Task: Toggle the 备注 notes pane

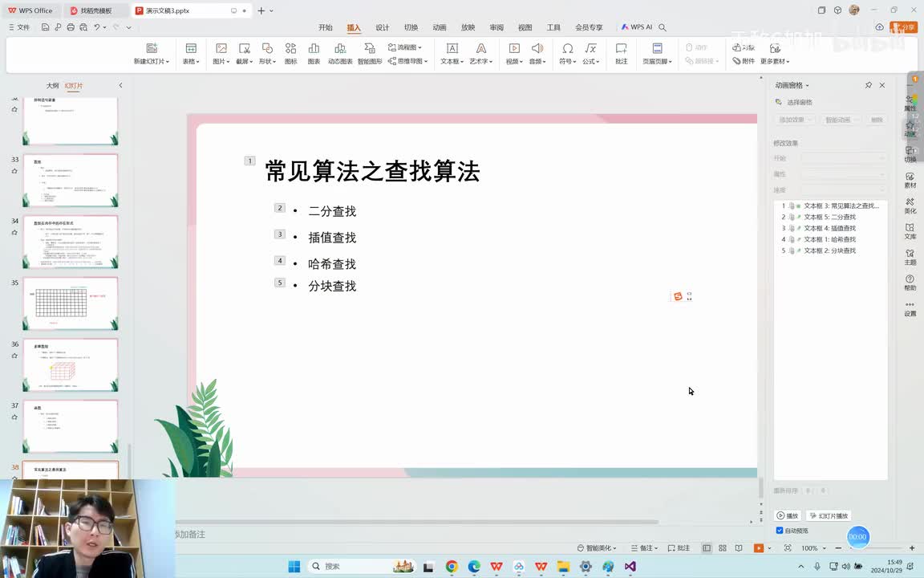Action: [643, 548]
